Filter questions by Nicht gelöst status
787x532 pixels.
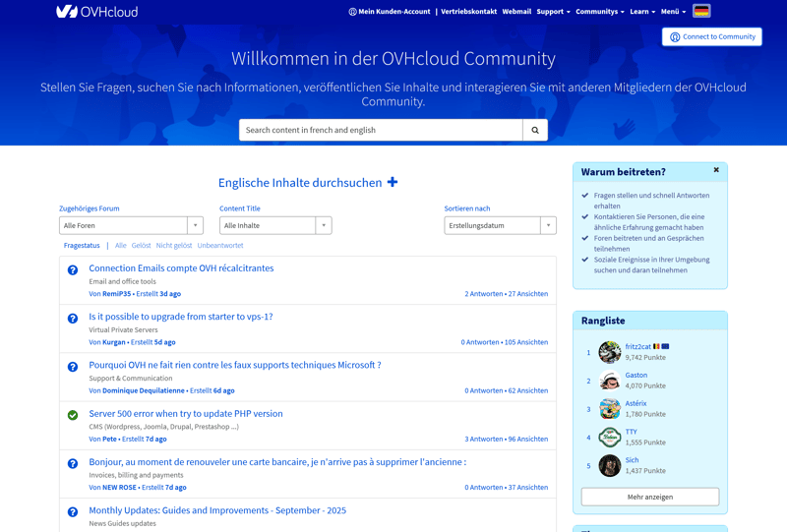coord(174,246)
